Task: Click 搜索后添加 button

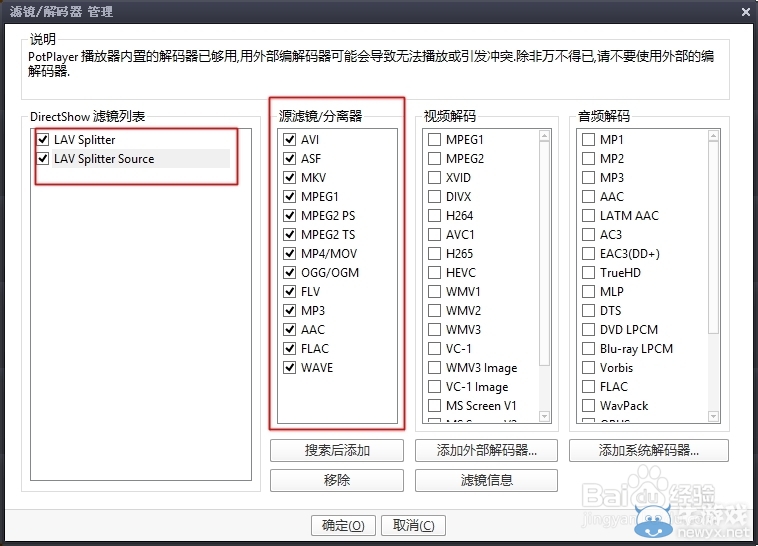Action: (337, 450)
